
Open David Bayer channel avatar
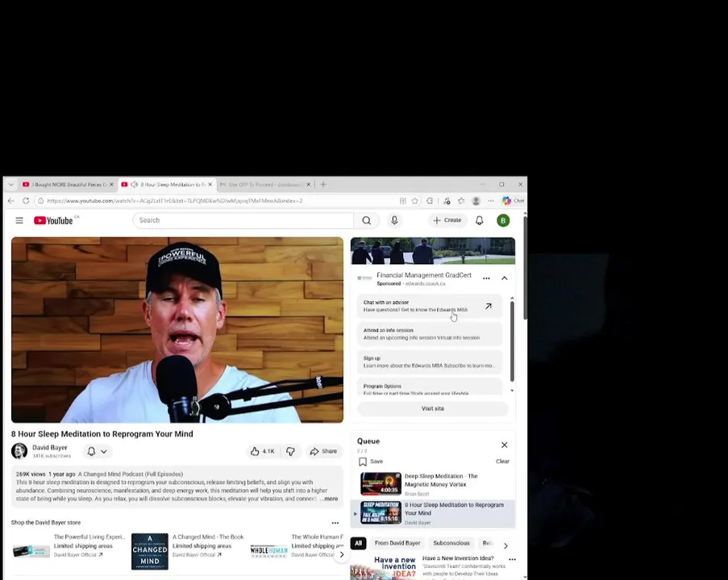coord(19,451)
